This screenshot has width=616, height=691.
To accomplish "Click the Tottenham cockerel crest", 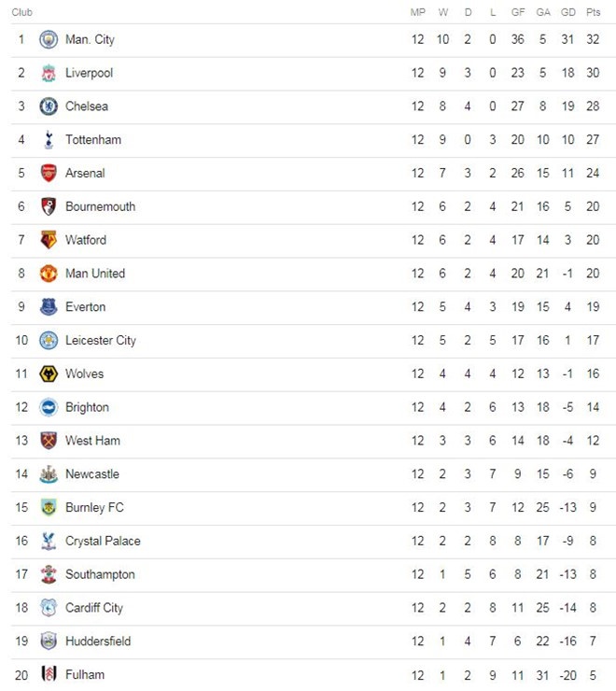I will pos(49,140).
